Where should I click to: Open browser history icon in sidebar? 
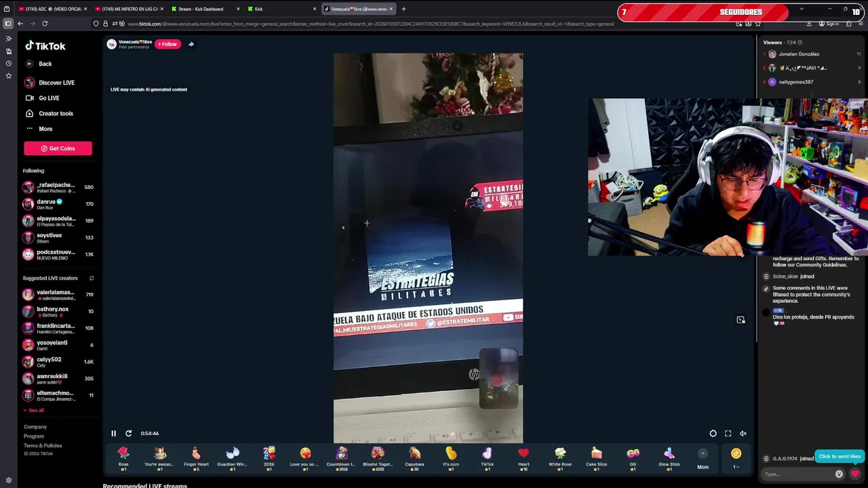8,63
